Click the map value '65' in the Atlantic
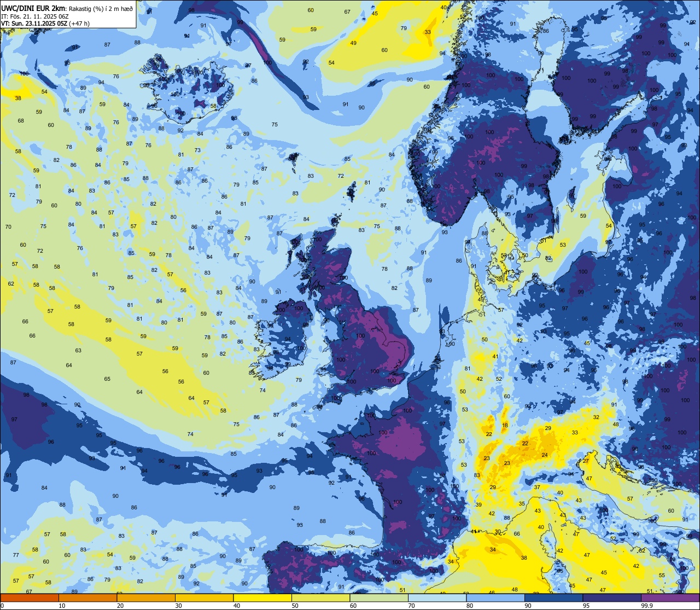700x610 pixels. click(x=107, y=379)
